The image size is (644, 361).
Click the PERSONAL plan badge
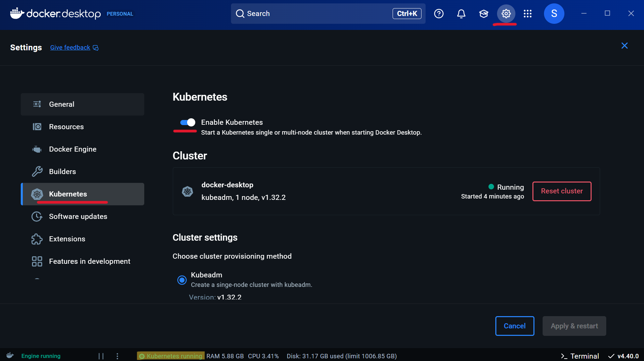[120, 14]
